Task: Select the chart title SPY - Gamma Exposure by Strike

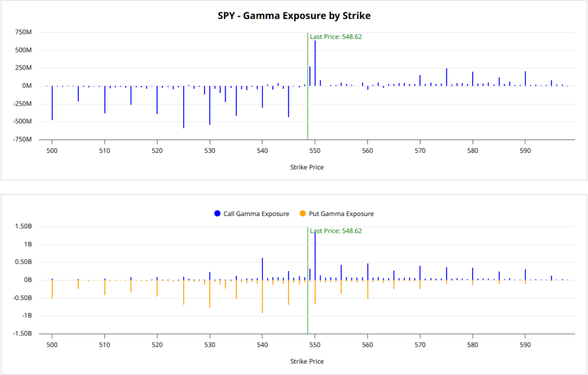Action: point(293,16)
